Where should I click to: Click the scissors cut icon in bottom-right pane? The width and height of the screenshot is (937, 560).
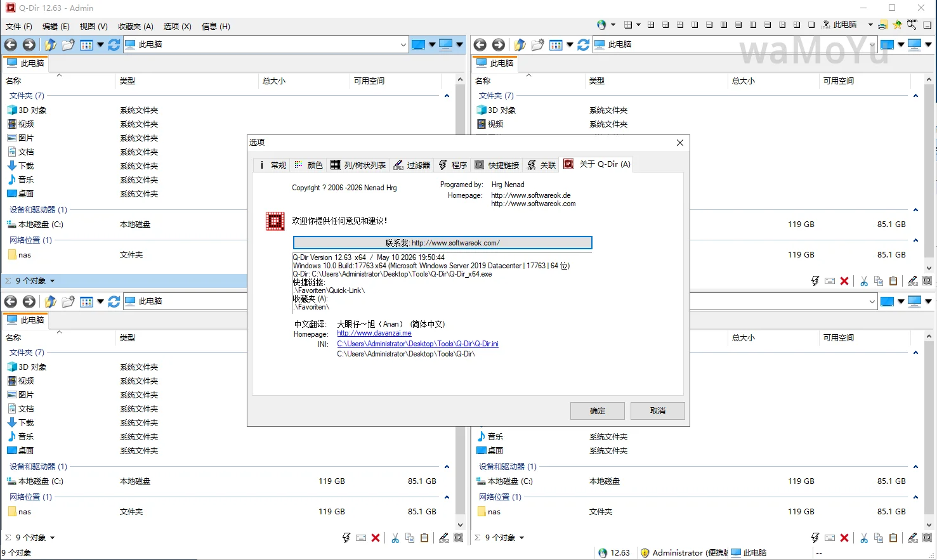point(864,538)
